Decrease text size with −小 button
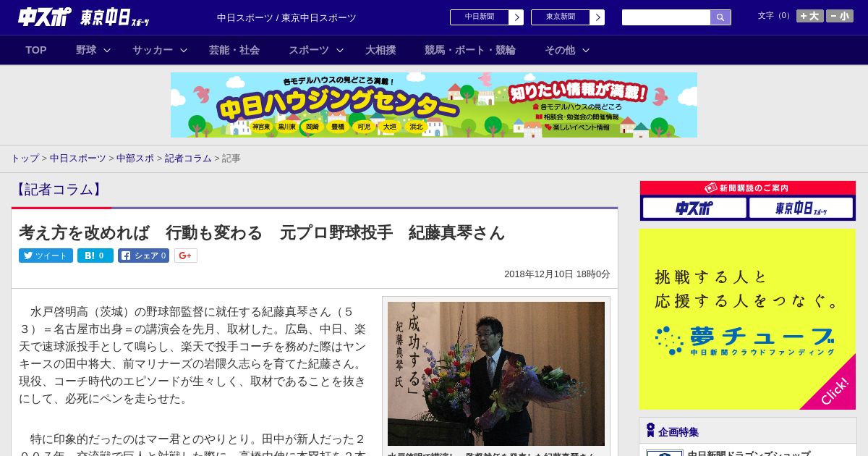Image resolution: width=868 pixels, height=456 pixels. click(840, 16)
